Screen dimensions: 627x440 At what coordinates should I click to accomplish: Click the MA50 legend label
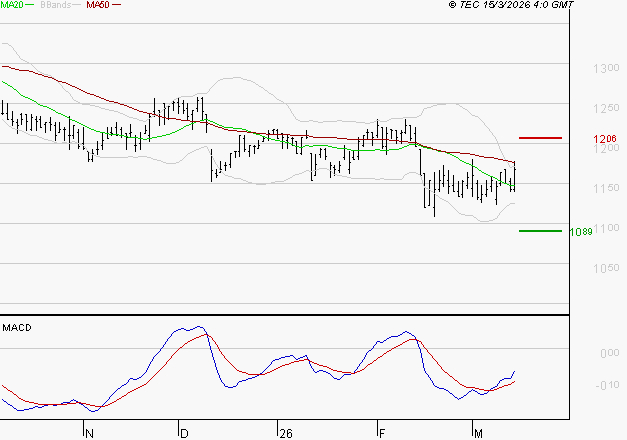pos(98,6)
